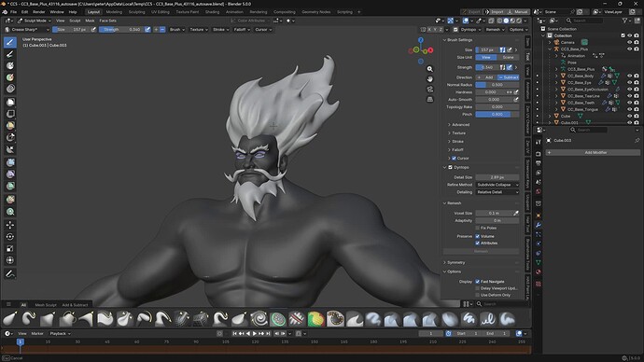Image resolution: width=644 pixels, height=362 pixels.
Task: Select the Scale tool in left toolbar
Action: tap(10, 249)
